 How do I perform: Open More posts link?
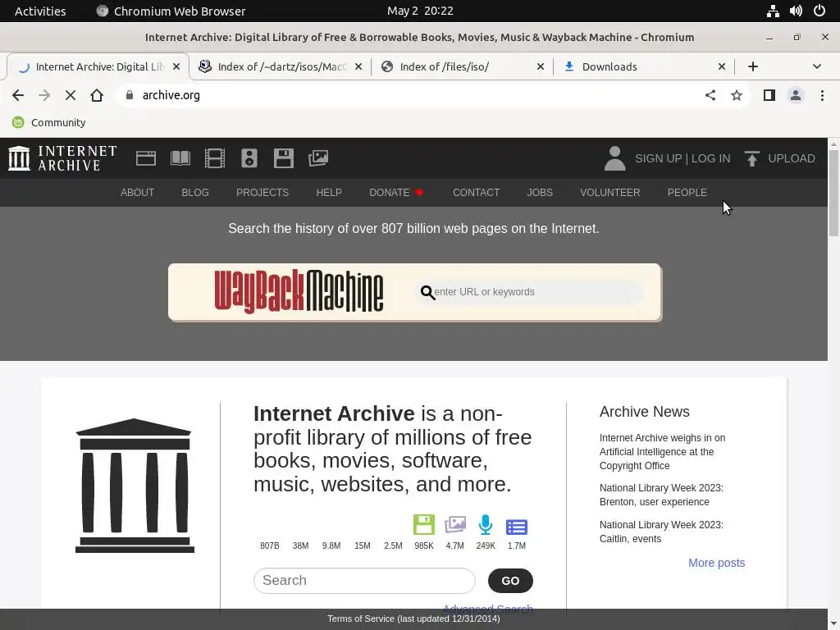[x=717, y=563]
